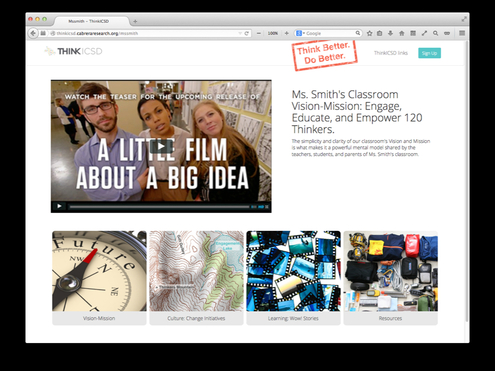Open the hamburger menu
This screenshot has width=495, height=371.
pyautogui.click(x=462, y=33)
